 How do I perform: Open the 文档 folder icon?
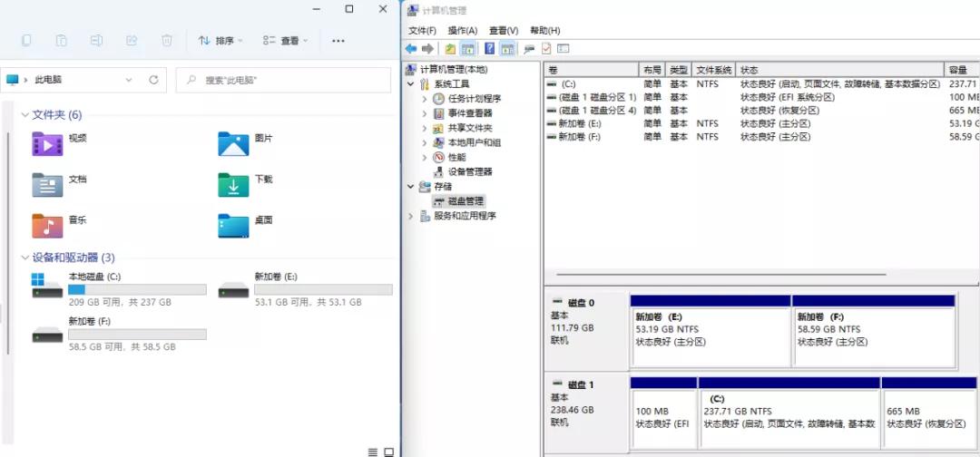point(47,185)
